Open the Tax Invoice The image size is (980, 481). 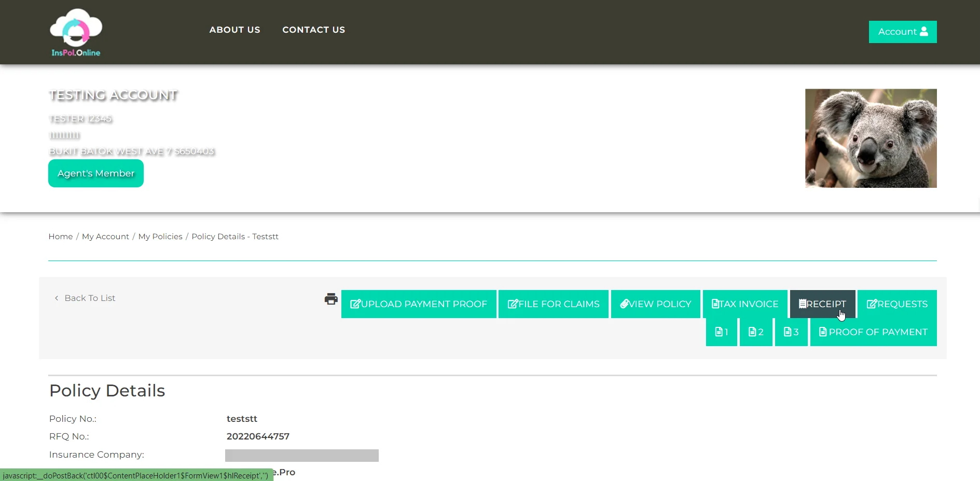tap(745, 304)
